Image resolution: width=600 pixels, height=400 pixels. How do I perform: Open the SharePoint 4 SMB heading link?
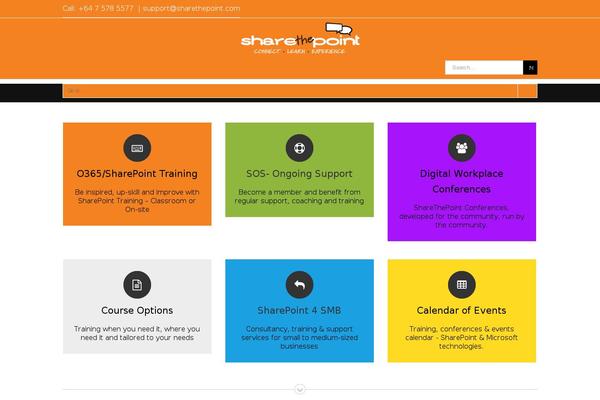click(x=299, y=310)
